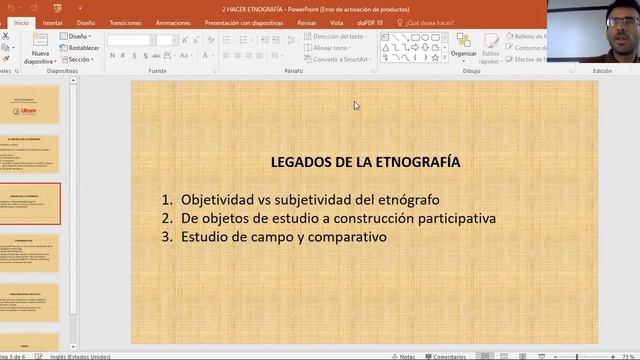Open columns dropdown in Párrafo group
This screenshot has height=360, width=640.
point(277,56)
